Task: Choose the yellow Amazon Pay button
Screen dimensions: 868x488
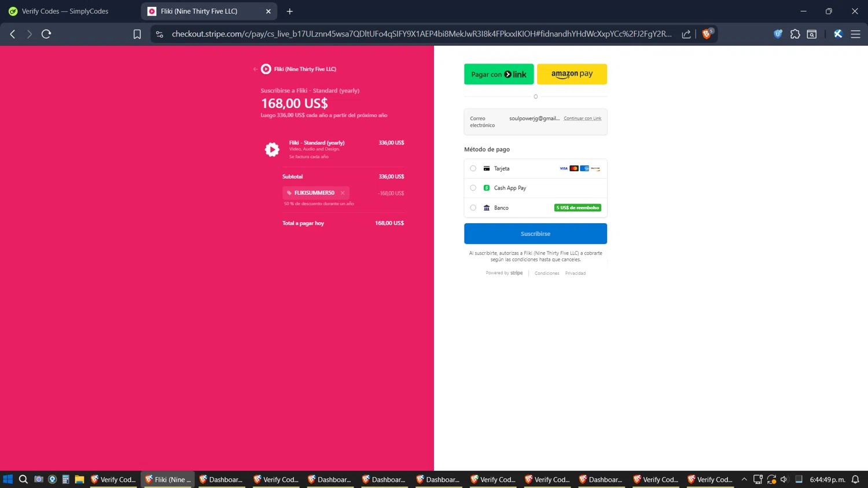Action: click(x=572, y=74)
